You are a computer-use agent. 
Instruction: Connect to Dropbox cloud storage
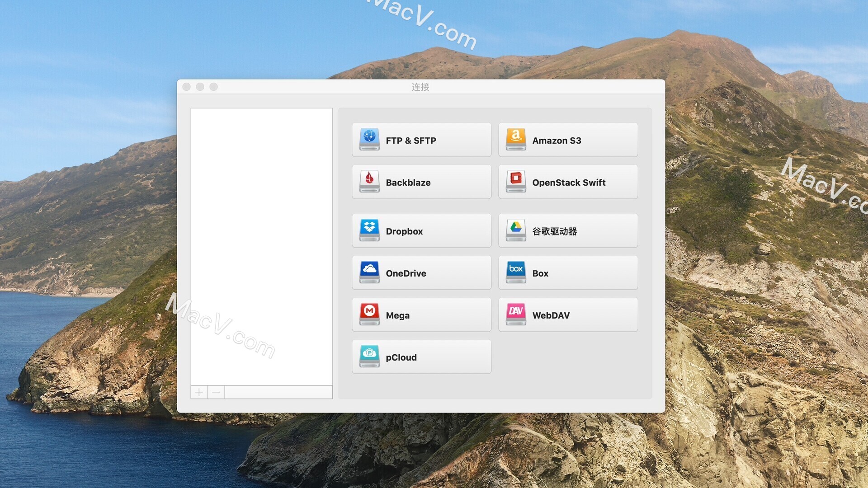[x=421, y=230]
